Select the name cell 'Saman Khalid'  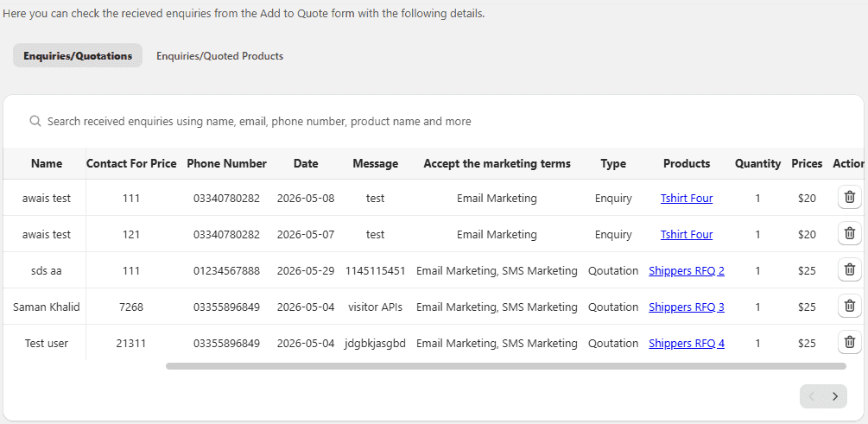[x=47, y=307]
